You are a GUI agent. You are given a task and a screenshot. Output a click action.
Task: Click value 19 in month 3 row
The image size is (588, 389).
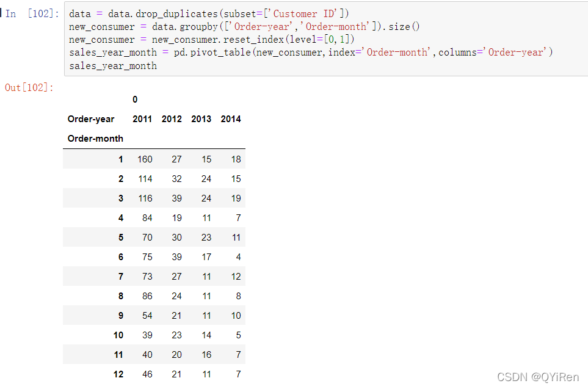(236, 198)
